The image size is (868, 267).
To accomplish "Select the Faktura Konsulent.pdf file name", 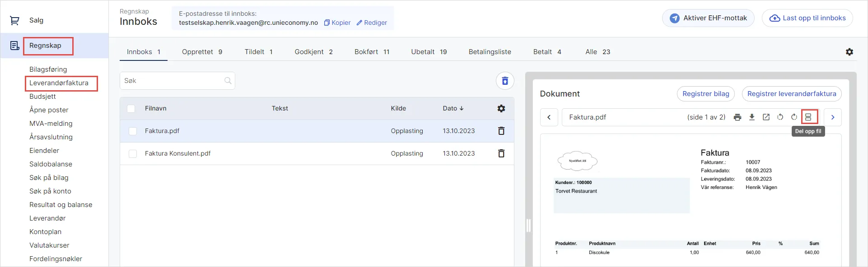I will click(178, 153).
